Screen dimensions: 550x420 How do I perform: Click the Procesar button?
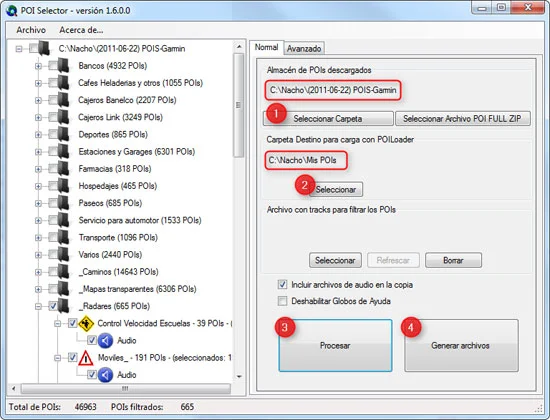click(x=335, y=346)
